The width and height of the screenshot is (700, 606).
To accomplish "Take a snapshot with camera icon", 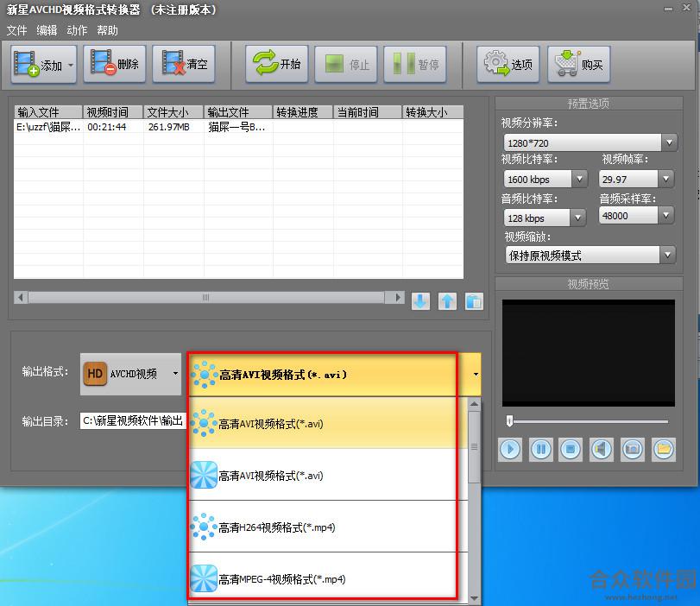I will [633, 449].
